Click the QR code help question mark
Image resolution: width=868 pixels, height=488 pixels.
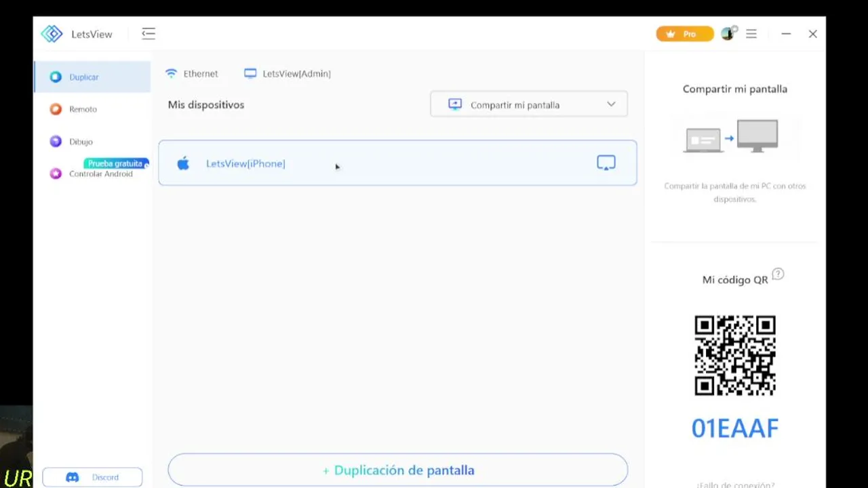778,274
